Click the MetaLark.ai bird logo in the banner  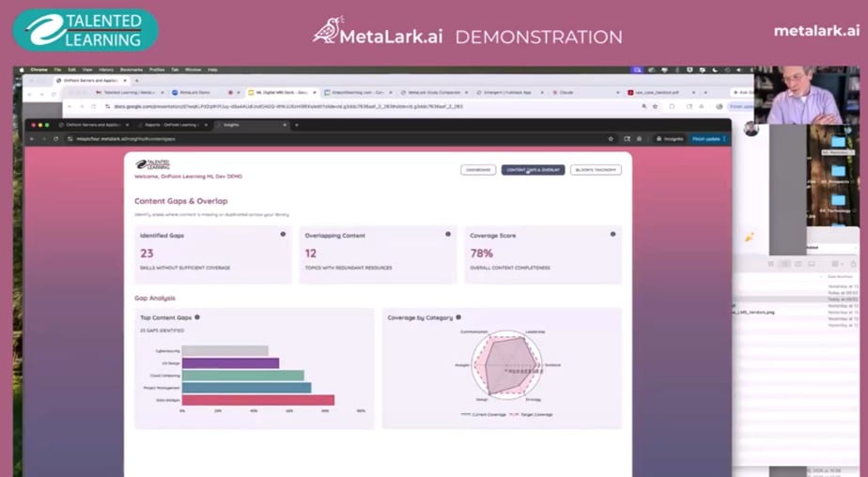(x=328, y=30)
